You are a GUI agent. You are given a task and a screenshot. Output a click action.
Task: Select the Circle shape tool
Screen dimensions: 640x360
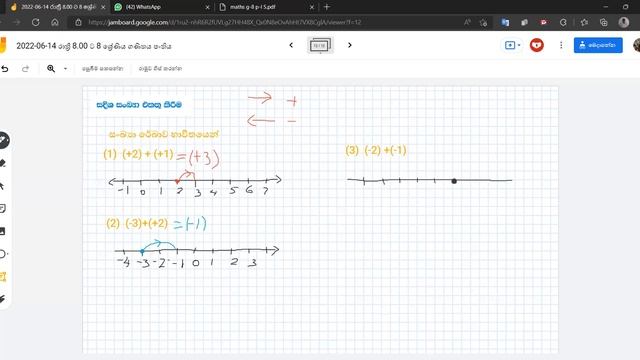click(x=3, y=254)
